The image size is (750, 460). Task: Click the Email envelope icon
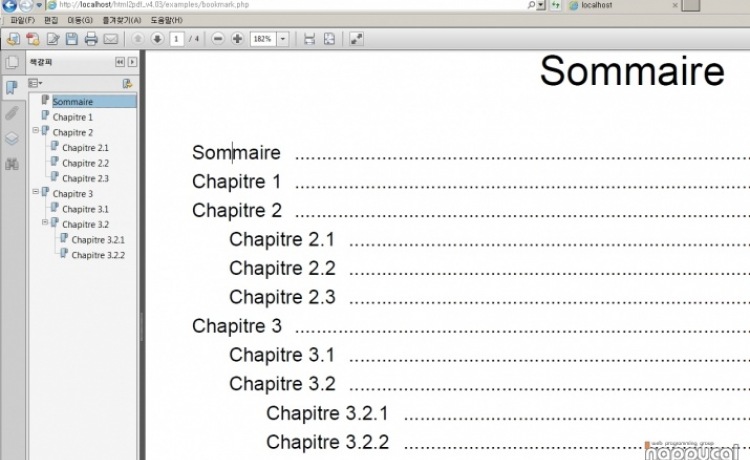111,39
